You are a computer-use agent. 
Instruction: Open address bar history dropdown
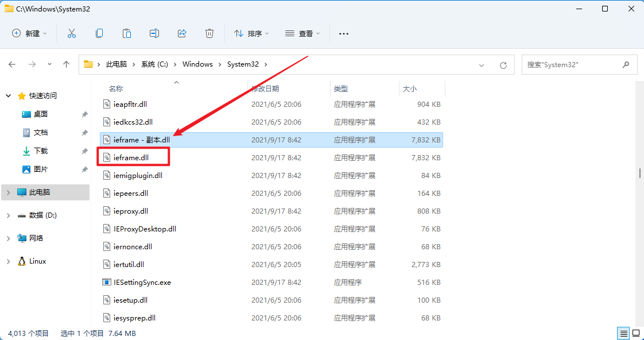482,65
